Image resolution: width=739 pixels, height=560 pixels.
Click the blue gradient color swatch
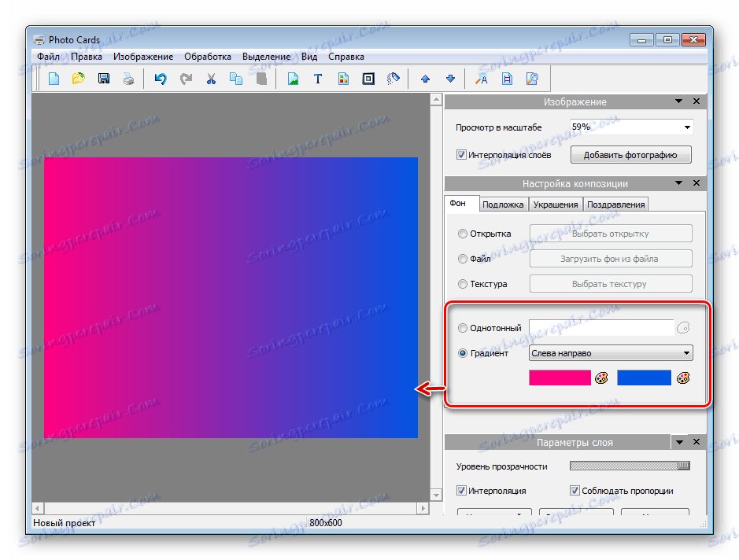click(x=644, y=378)
